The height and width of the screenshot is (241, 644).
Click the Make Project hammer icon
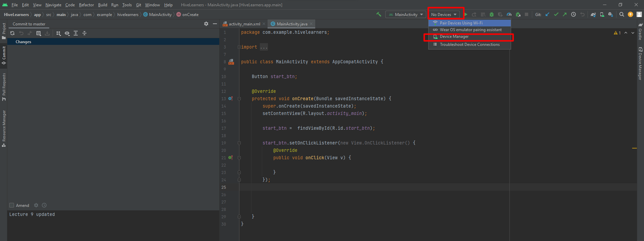379,15
